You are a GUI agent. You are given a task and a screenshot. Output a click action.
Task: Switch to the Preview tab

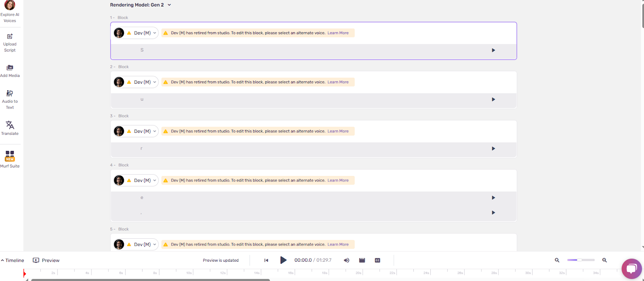(x=46, y=260)
